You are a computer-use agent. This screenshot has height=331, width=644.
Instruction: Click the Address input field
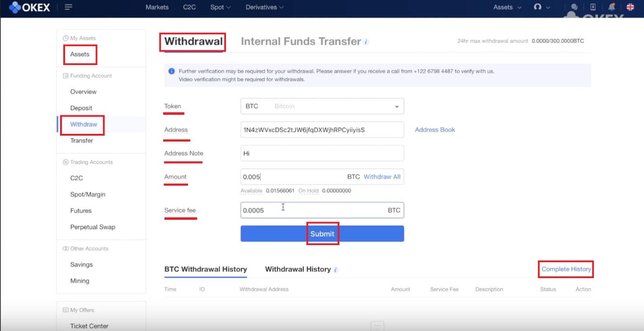322,130
